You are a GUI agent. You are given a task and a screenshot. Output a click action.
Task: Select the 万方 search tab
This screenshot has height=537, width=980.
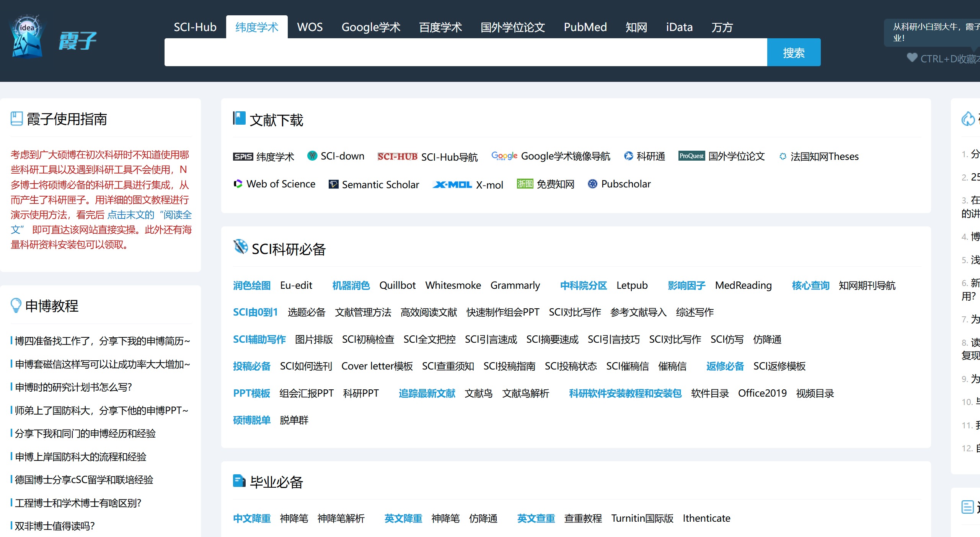tap(722, 27)
